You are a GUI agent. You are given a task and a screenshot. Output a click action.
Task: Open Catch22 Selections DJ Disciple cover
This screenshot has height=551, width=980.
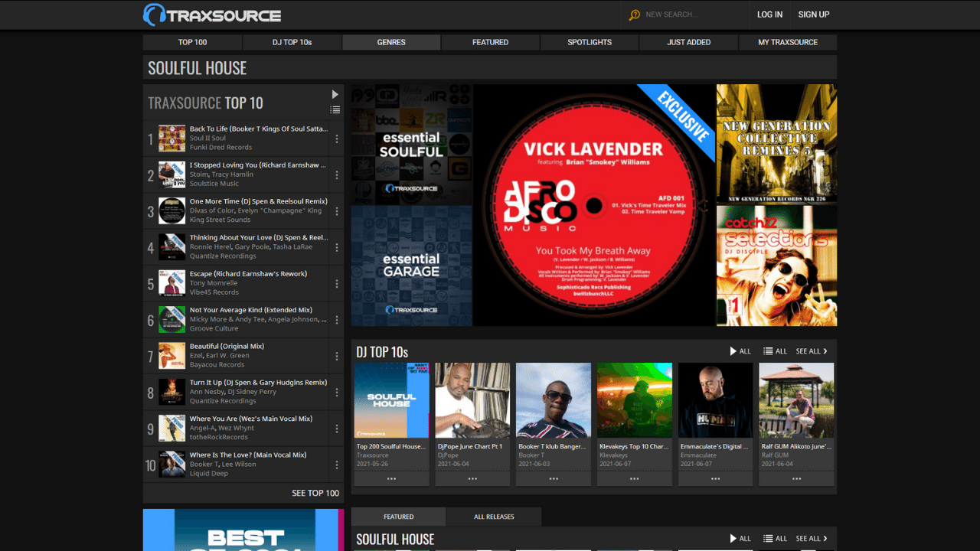tap(776, 266)
